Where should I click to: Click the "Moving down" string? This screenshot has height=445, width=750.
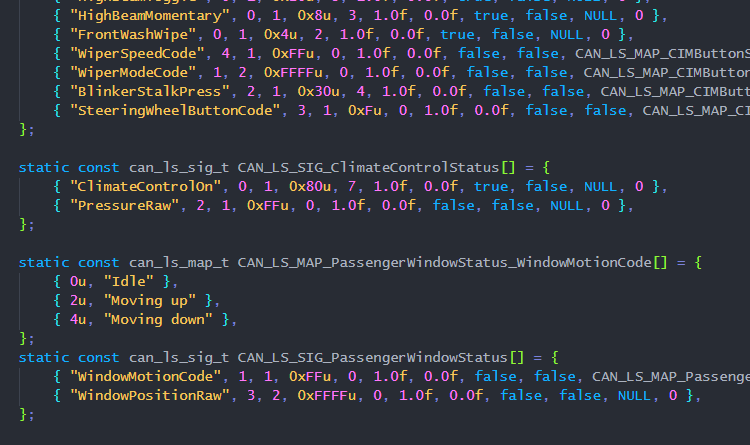tap(158, 320)
